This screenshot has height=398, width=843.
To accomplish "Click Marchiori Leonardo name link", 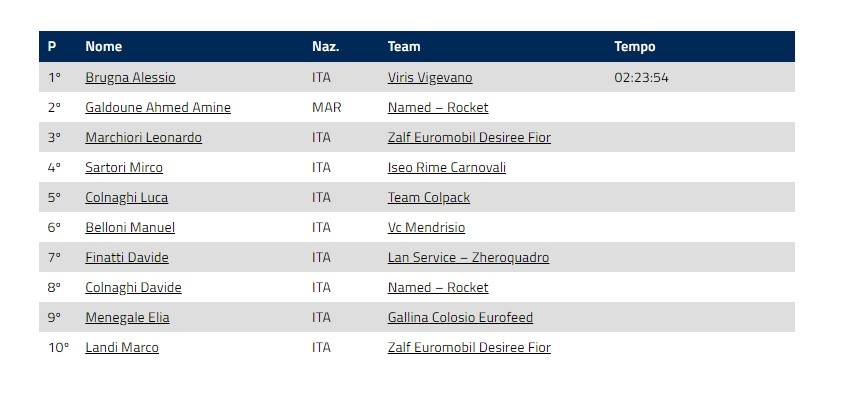I will 144,138.
